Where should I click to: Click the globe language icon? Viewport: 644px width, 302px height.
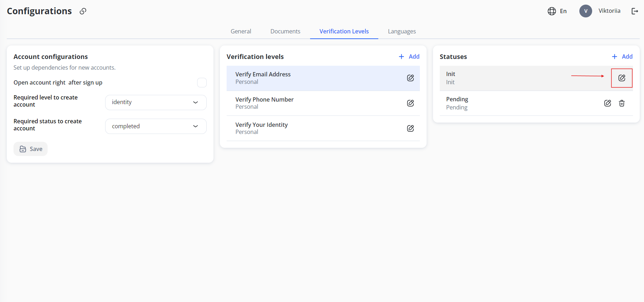pos(552,11)
